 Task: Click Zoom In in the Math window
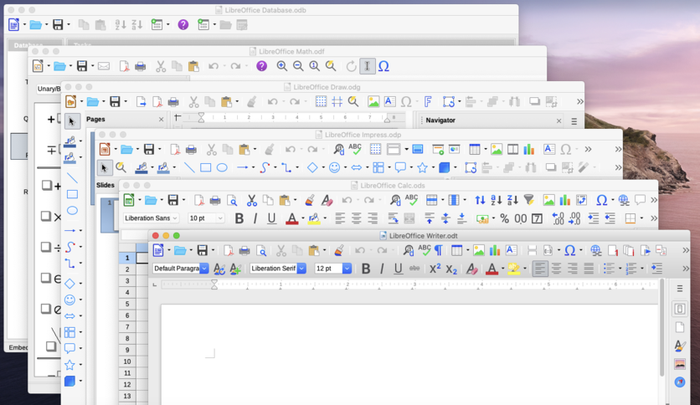(282, 66)
